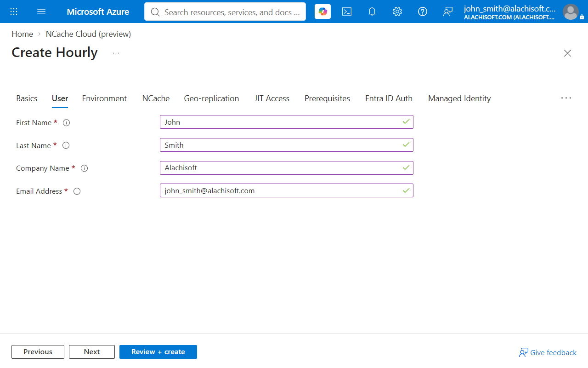588x368 pixels.
Task: Launch the Copilot assistant icon
Action: point(322,11)
